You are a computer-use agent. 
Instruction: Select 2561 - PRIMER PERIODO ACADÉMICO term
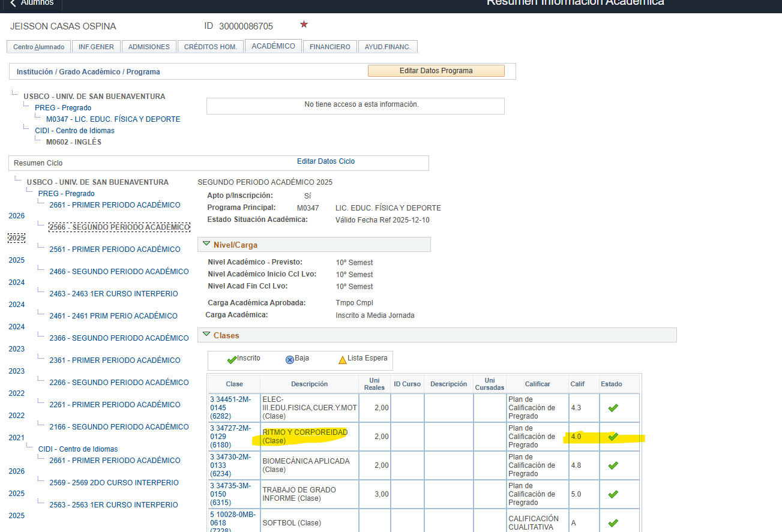115,250
